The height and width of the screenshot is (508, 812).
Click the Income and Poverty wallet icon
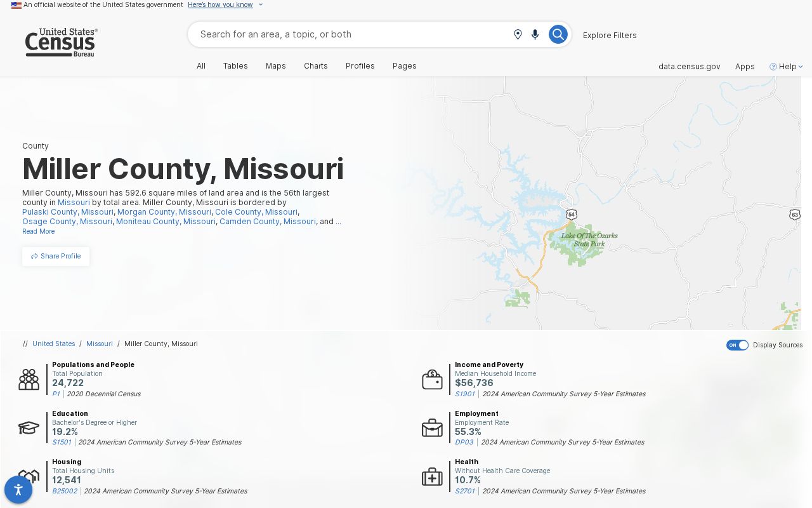coord(432,379)
